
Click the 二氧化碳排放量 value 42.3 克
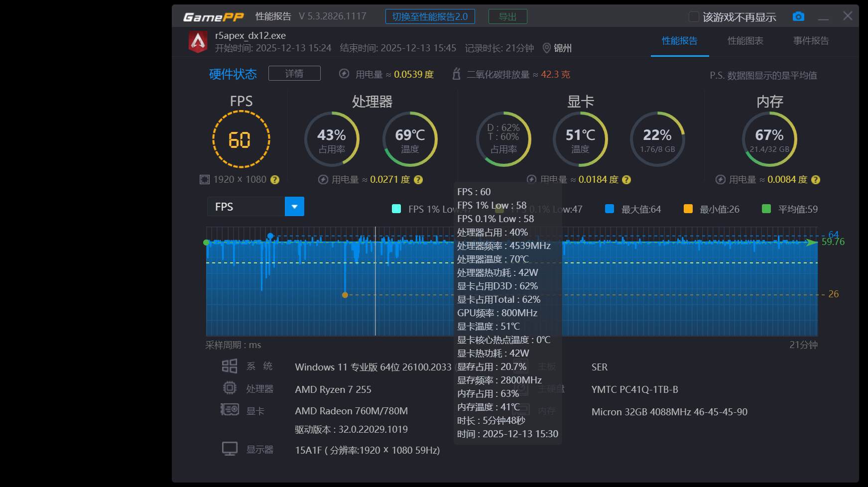click(x=555, y=74)
